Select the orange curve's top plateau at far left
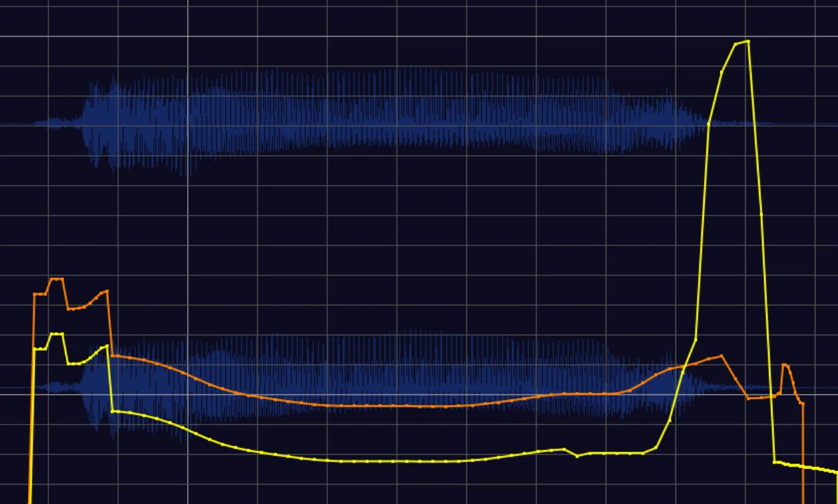This screenshot has height=504, width=838. click(x=57, y=279)
